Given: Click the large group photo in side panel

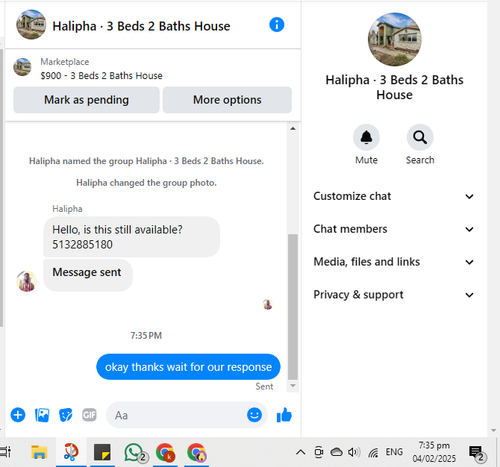Looking at the screenshot, I should (395, 39).
